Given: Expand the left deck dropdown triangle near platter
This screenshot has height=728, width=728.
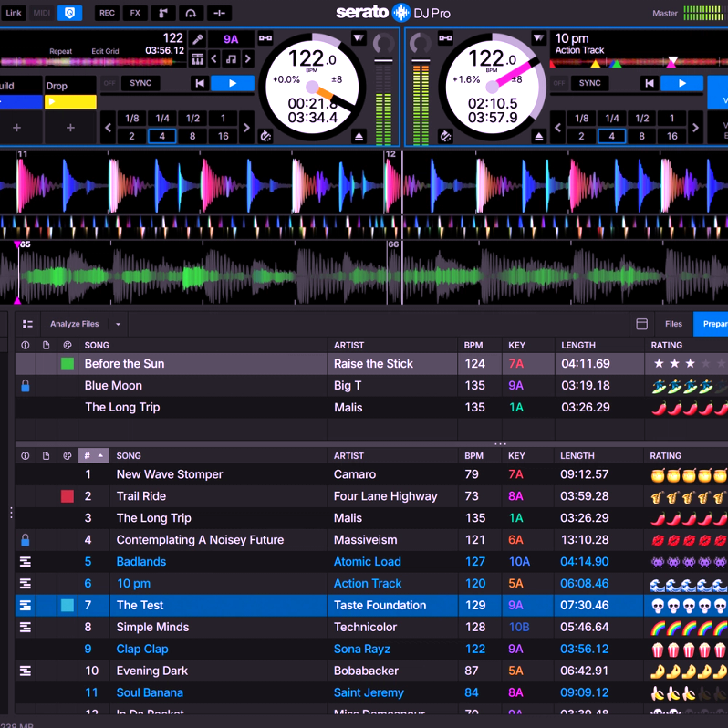Looking at the screenshot, I should pos(359,38).
